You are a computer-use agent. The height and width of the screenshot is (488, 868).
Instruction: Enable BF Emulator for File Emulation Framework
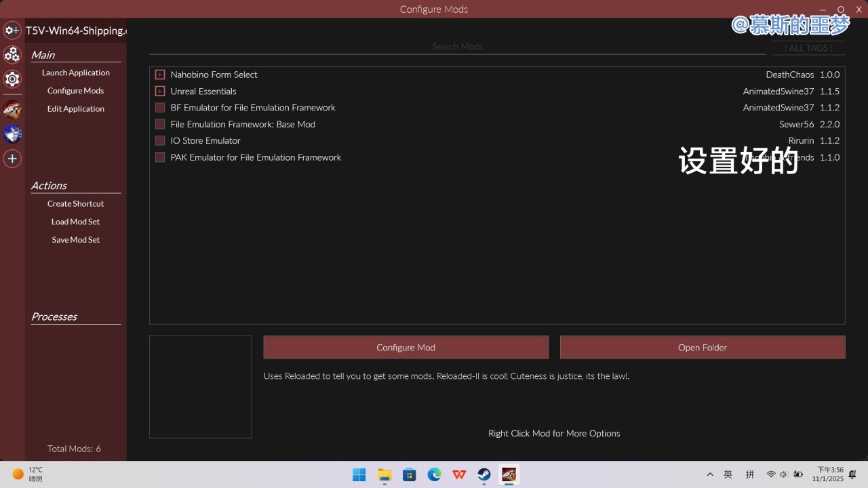coord(160,108)
